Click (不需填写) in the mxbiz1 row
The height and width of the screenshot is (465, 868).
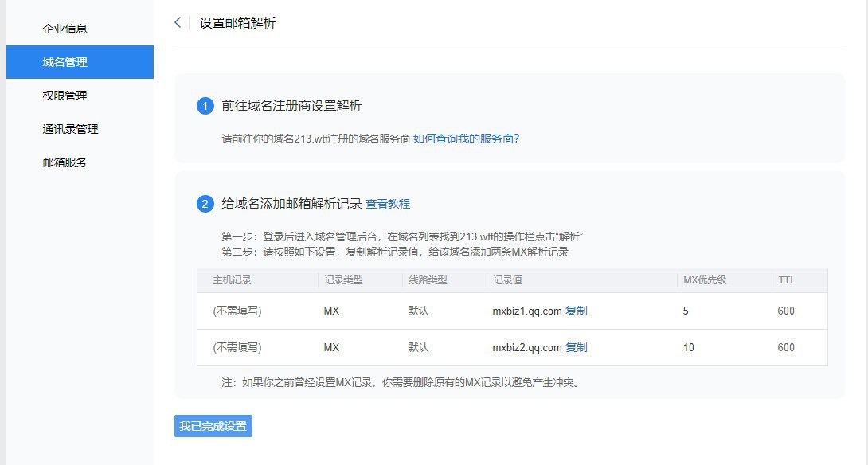[x=237, y=311]
